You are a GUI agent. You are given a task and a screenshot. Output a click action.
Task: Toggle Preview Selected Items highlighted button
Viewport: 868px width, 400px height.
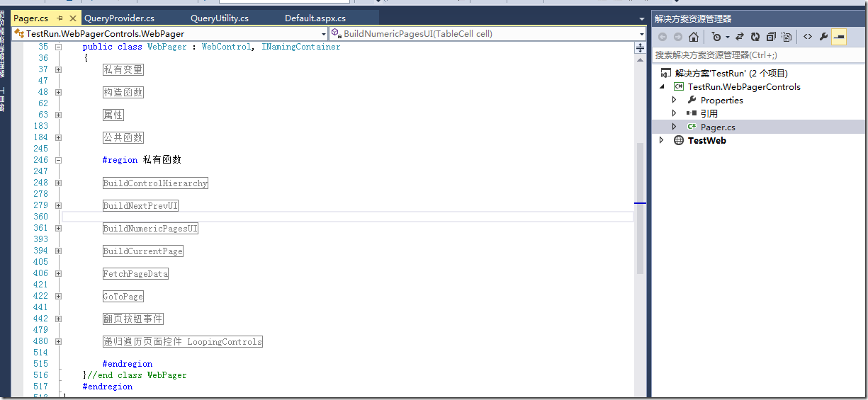point(839,37)
